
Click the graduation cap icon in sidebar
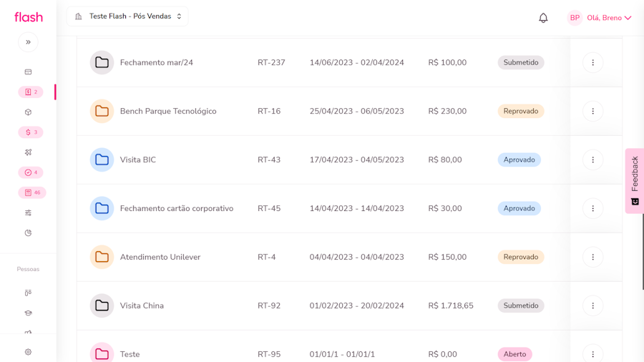click(28, 313)
